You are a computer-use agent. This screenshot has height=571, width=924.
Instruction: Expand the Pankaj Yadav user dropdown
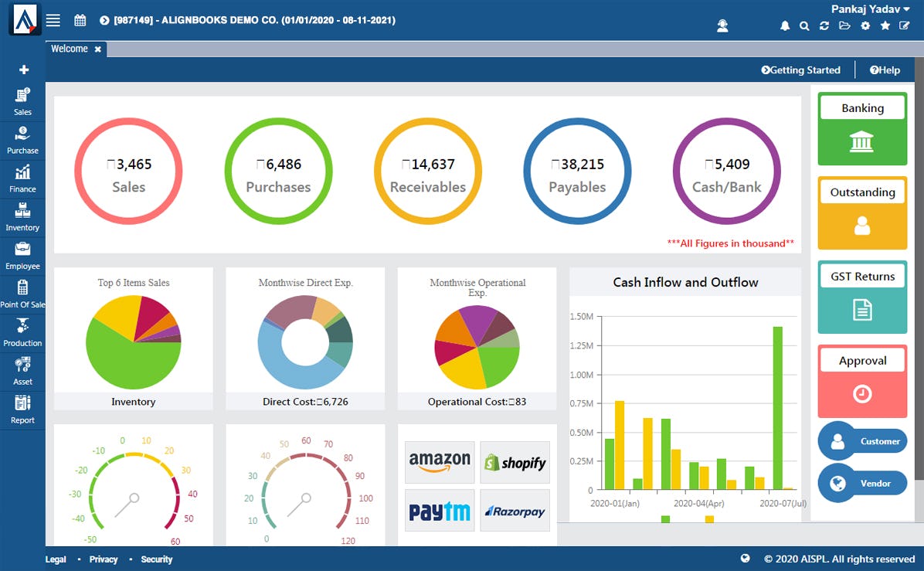coord(868,9)
